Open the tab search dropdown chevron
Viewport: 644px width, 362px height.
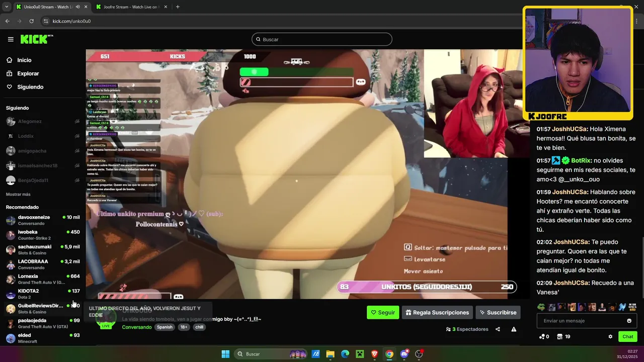point(7,7)
